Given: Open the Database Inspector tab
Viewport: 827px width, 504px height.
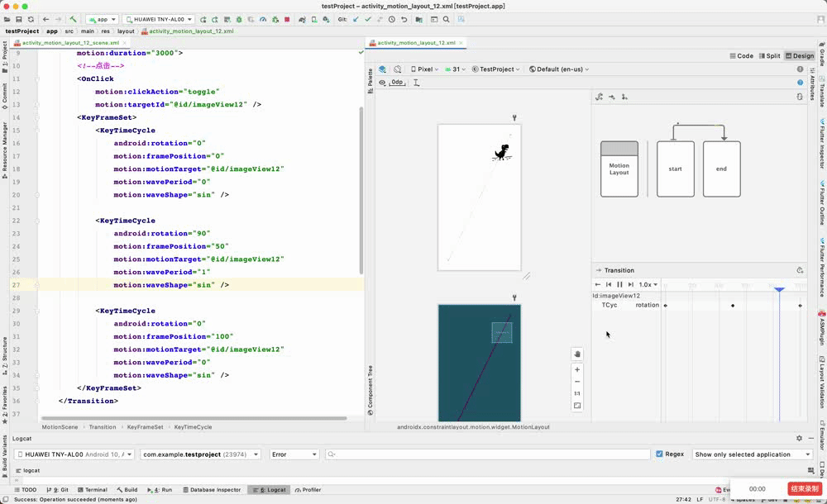Looking at the screenshot, I should (212, 490).
